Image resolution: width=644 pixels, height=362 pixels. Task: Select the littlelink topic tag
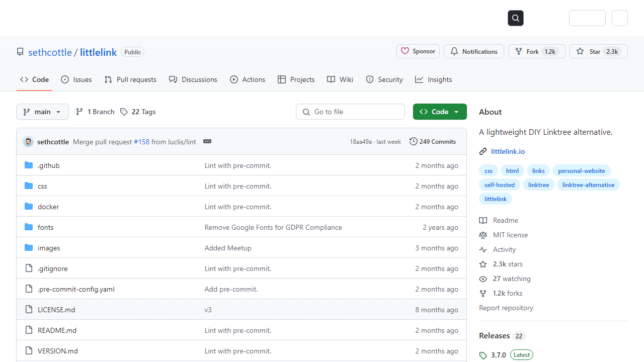(x=496, y=199)
